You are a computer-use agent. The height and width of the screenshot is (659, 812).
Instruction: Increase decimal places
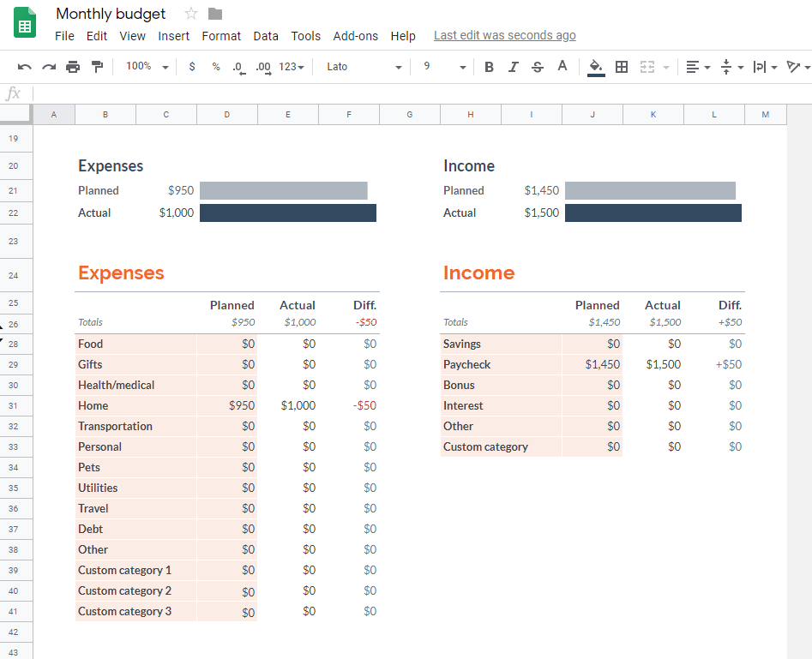[x=263, y=68]
